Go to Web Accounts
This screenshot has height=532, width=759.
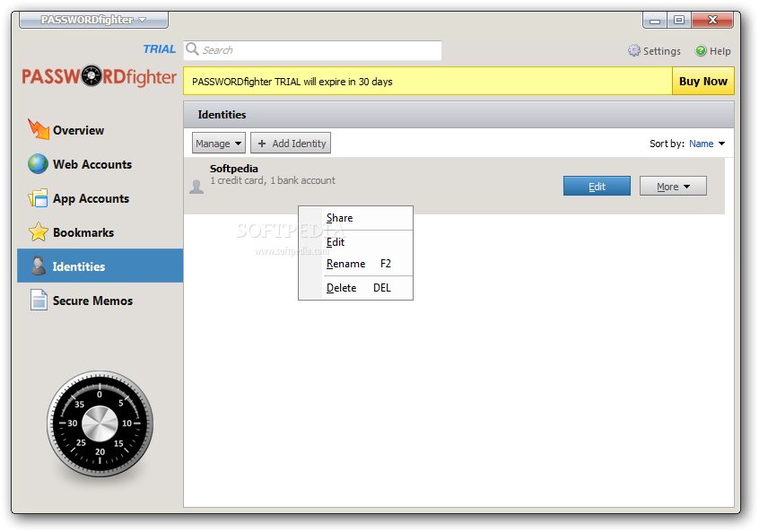100,164
